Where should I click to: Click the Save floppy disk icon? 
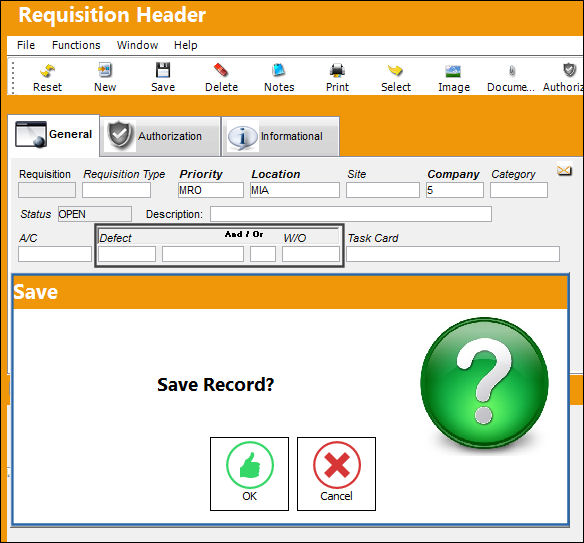[x=163, y=78]
